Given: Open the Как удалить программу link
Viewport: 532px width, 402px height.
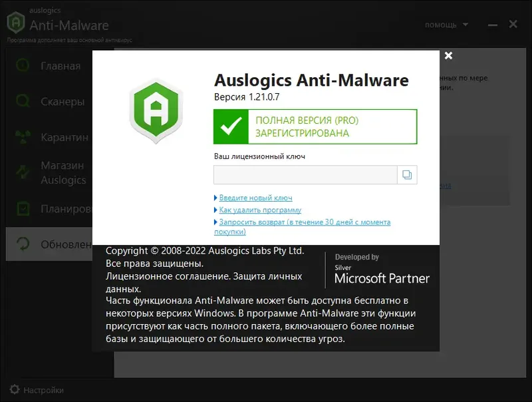Looking at the screenshot, I should coord(261,210).
